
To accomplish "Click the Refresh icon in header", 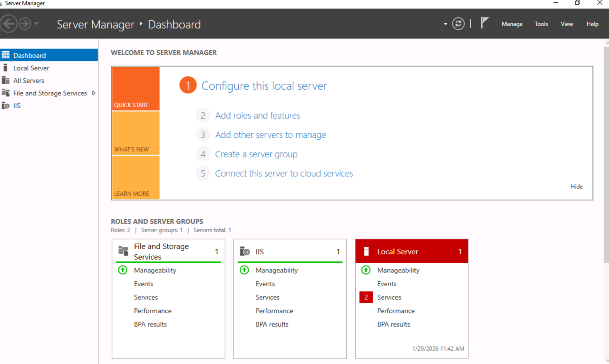I will coord(458,24).
